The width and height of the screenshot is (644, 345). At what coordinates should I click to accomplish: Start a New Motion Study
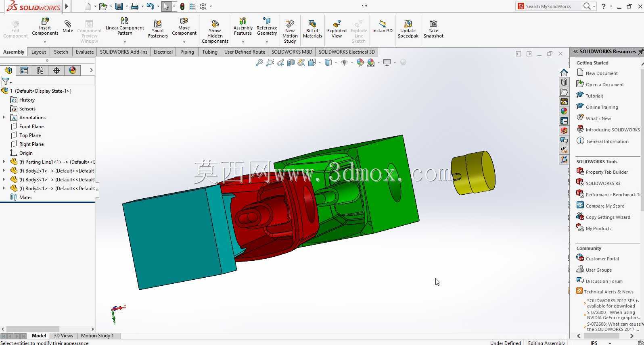[290, 31]
